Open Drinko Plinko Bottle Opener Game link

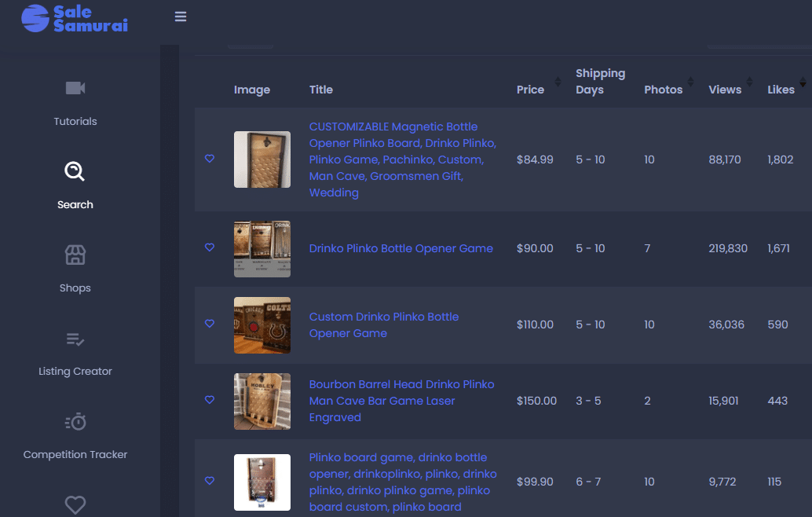401,248
